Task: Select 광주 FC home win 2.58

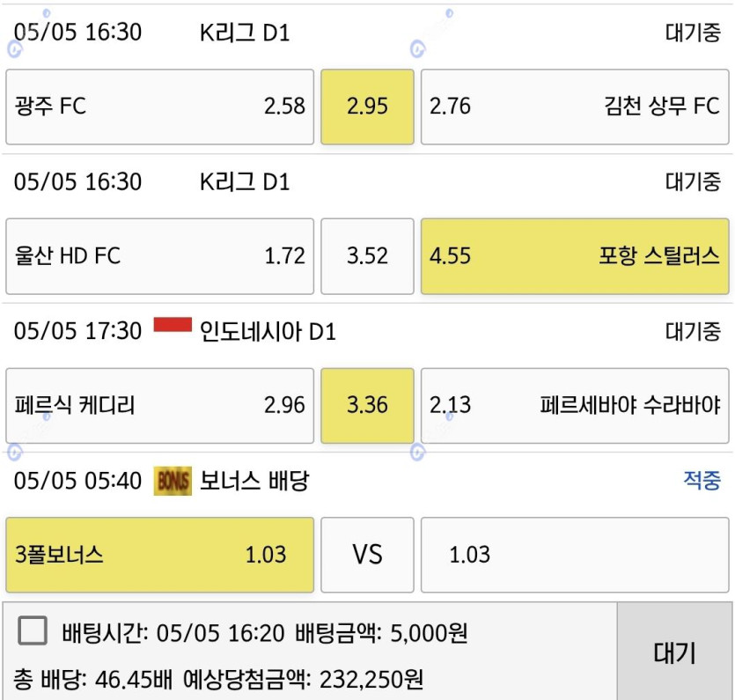Action: point(160,107)
